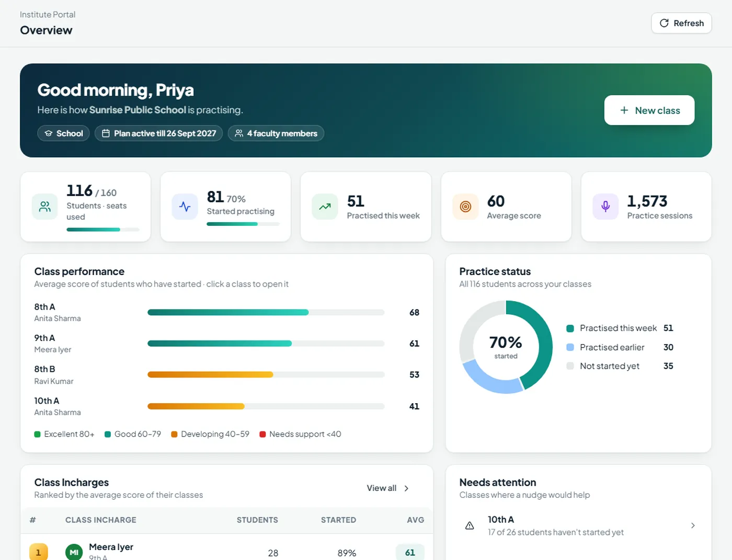
Task: Click the chevron arrow next to View all
Action: (x=406, y=488)
